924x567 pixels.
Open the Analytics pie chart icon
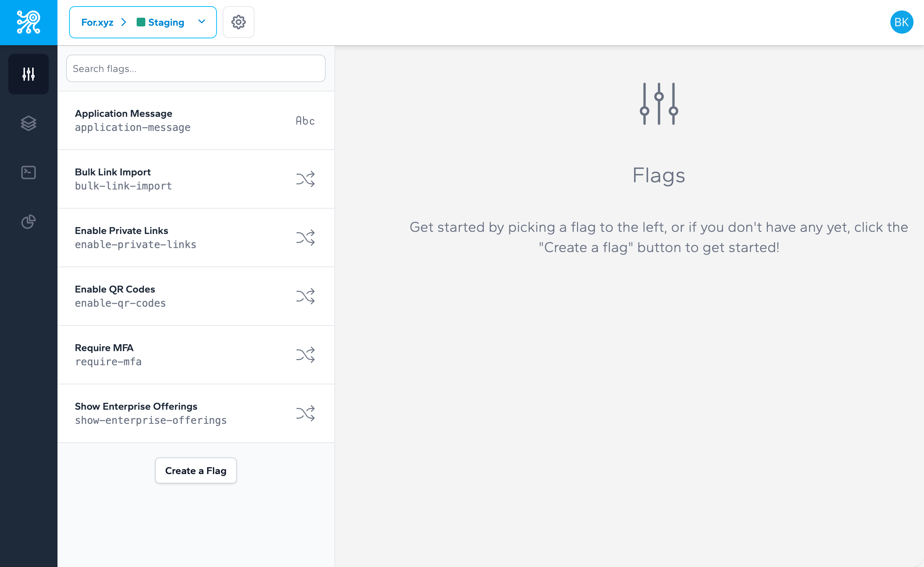[28, 222]
